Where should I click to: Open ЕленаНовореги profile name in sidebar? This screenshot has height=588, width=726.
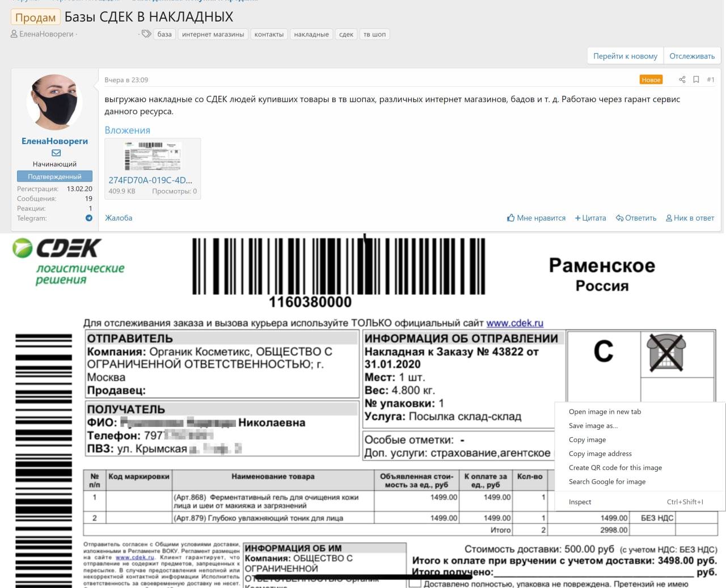click(x=54, y=141)
